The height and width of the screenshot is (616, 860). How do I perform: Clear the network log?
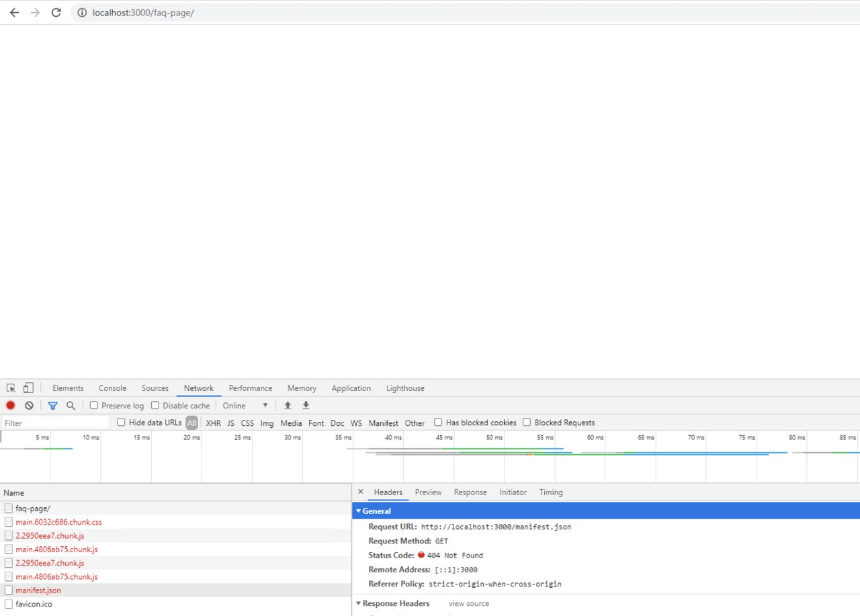pyautogui.click(x=29, y=406)
